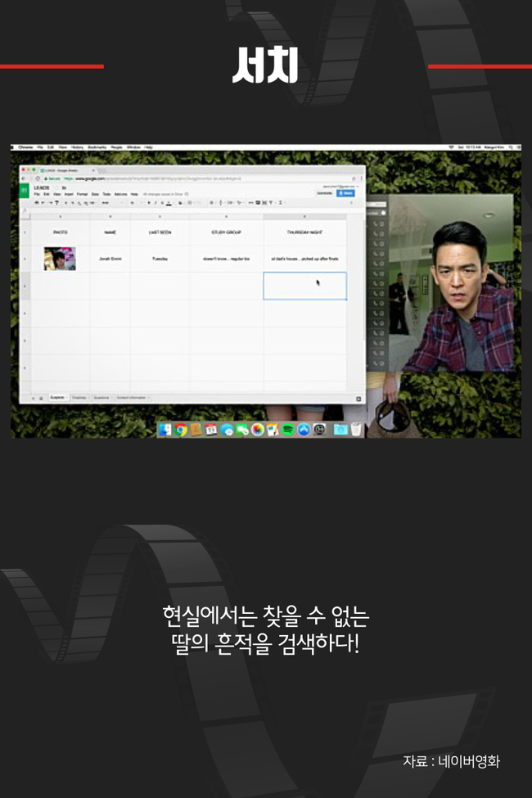Open the Photos app in the Dock
The height and width of the screenshot is (798, 532).
coord(258,430)
